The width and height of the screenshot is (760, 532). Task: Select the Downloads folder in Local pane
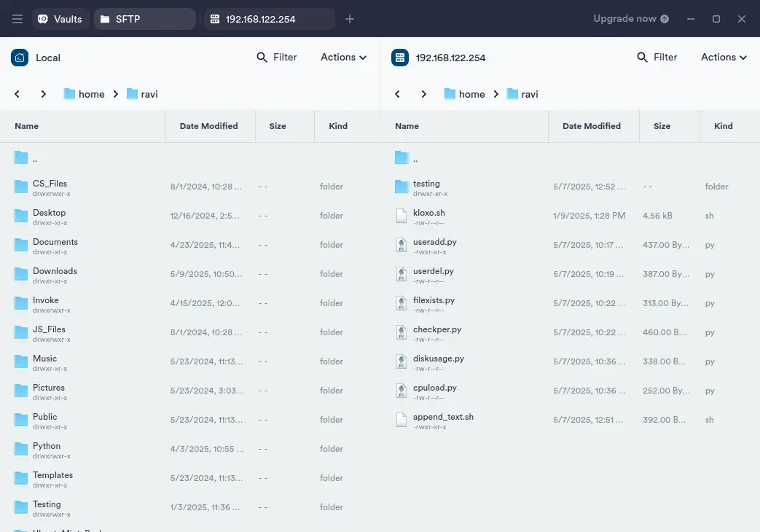click(x=55, y=271)
